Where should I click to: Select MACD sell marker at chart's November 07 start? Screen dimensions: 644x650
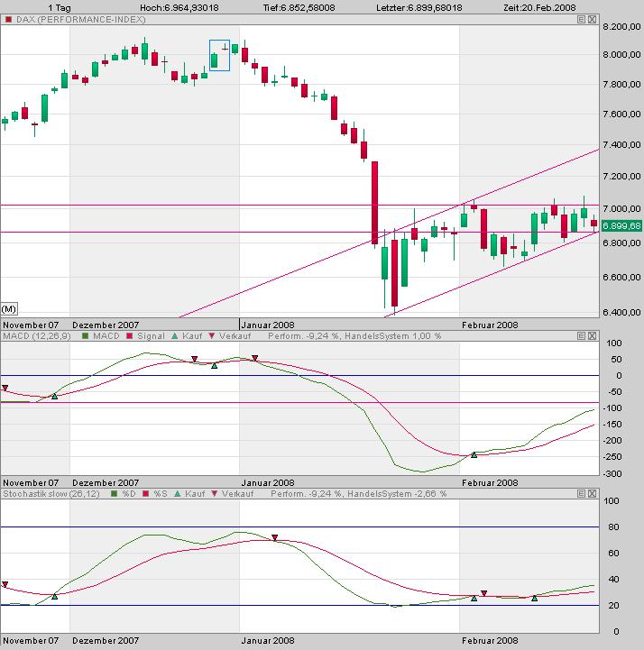tap(5, 388)
